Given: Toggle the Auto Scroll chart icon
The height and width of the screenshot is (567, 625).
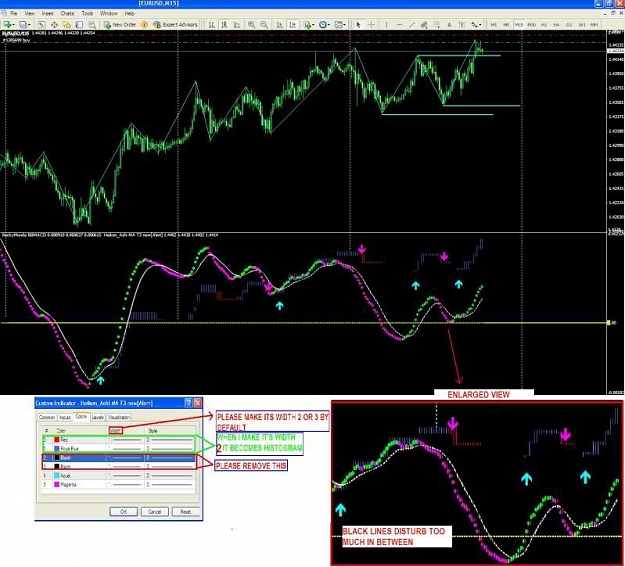Looking at the screenshot, I should coord(280,25).
